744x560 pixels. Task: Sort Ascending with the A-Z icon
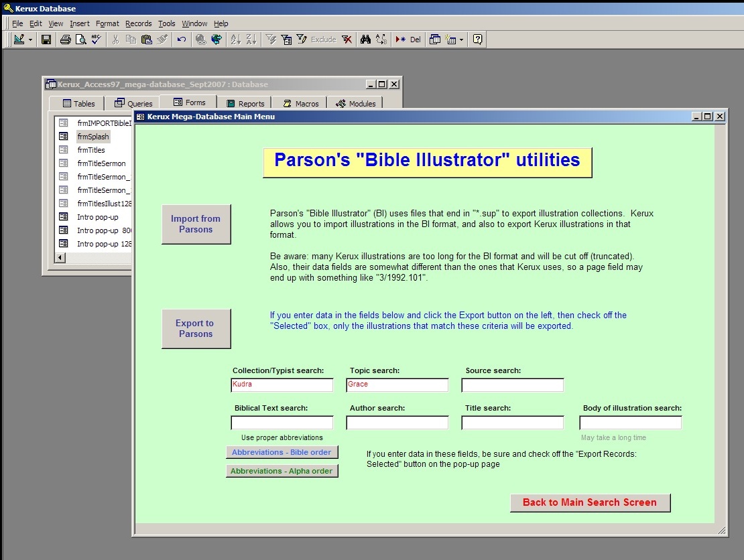236,40
